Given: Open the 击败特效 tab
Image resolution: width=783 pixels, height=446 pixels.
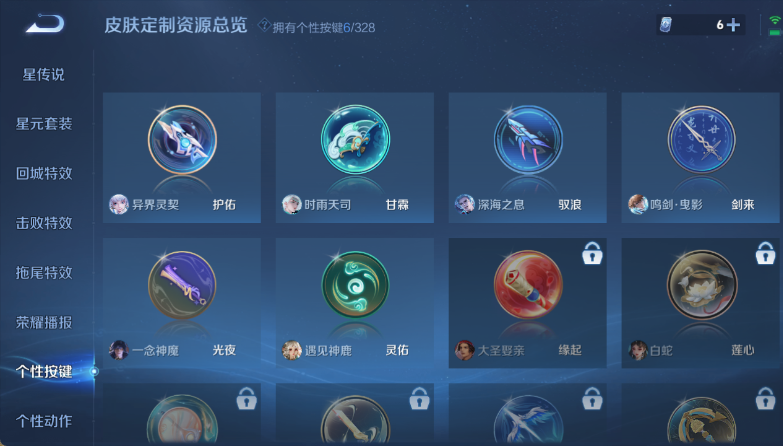Looking at the screenshot, I should (44, 223).
